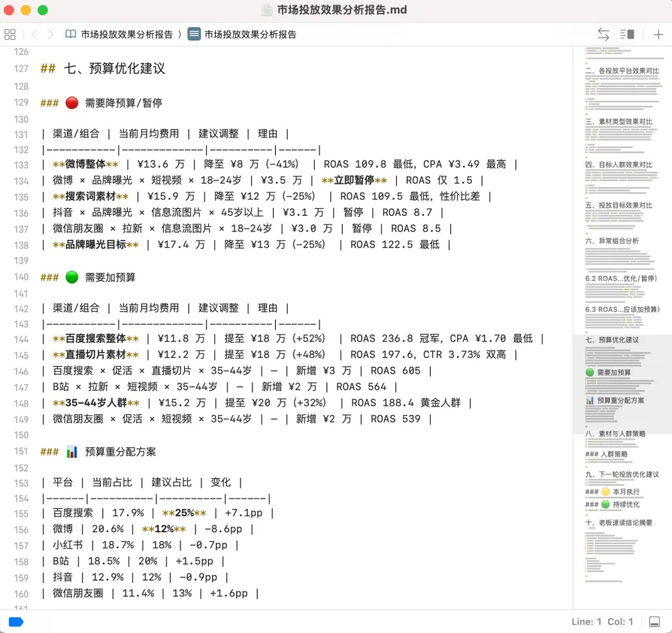Viewport: 672px width, 633px height.
Task: Click heading text 需要加预算 on line 140
Action: coord(110,277)
